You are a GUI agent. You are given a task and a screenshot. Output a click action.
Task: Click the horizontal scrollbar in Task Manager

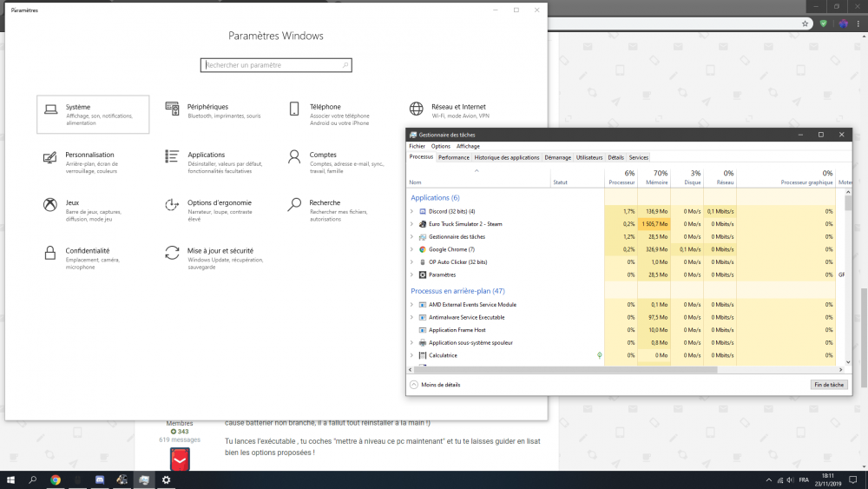coord(564,369)
